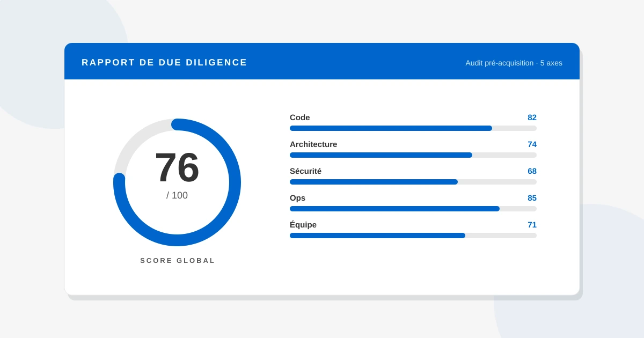Image resolution: width=644 pixels, height=338 pixels.
Task: Click the 'Sécurité' axis label
Action: pos(305,171)
